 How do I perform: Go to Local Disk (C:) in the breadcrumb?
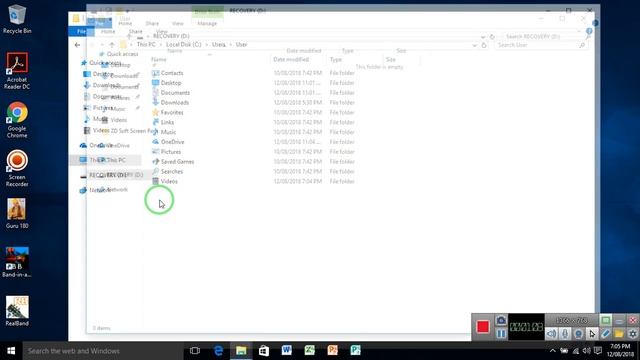(x=184, y=44)
